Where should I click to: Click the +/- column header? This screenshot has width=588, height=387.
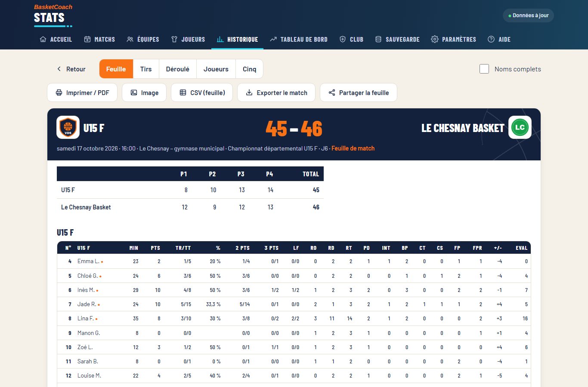pos(498,248)
